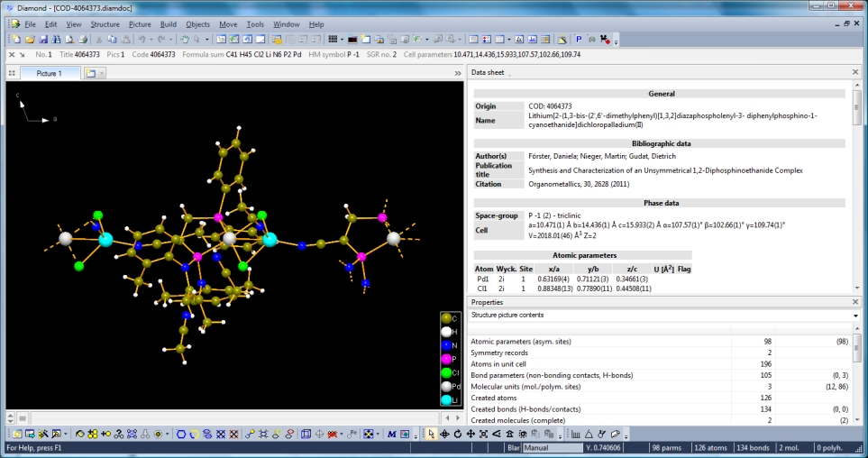Click the open folder icon in toolbar
Image resolution: width=868 pixels, height=458 pixels.
point(30,40)
